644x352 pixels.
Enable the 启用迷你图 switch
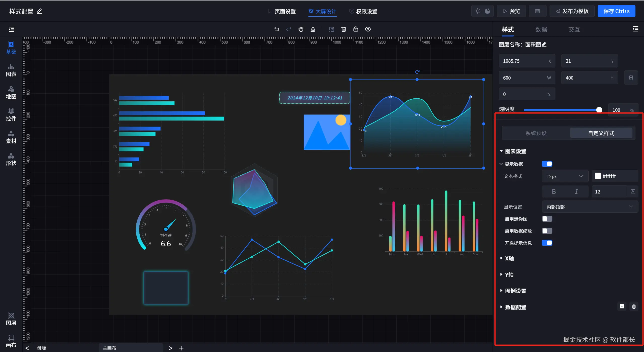[x=547, y=219]
